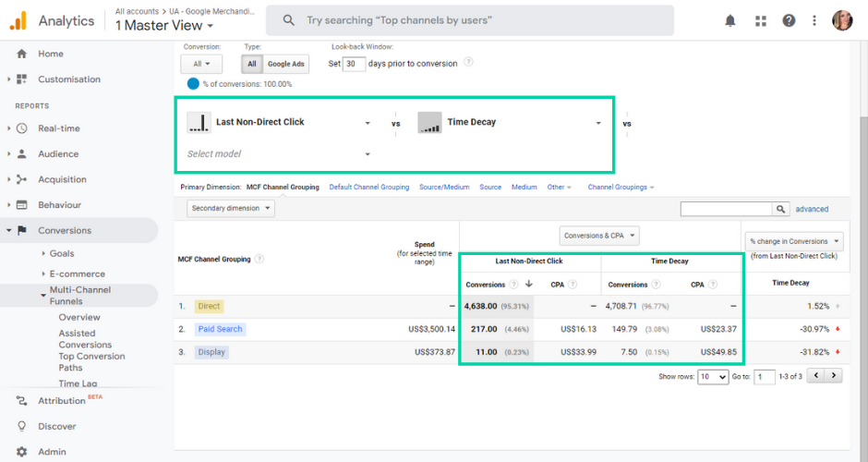Click the search magnifier icon in top bar
This screenshot has width=868, height=462.
288,20
